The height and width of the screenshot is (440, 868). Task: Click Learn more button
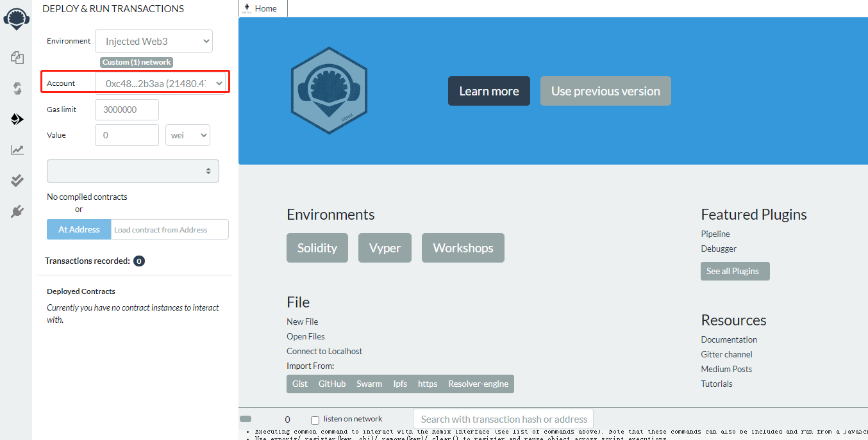point(489,91)
